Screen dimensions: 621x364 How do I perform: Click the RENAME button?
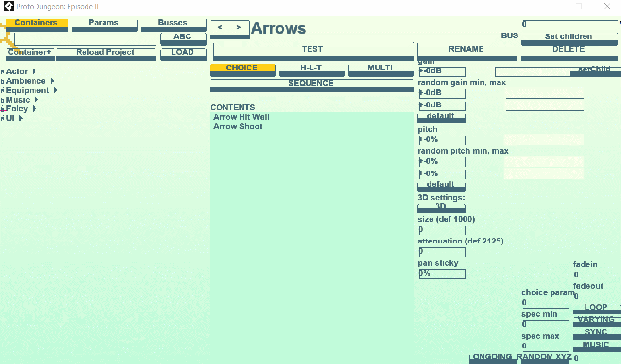click(467, 52)
